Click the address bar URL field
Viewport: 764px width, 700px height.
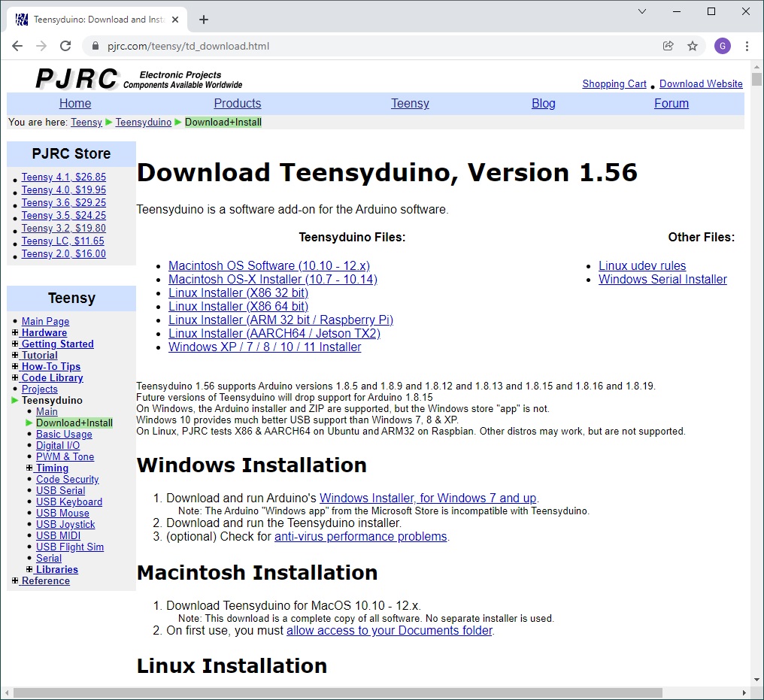coord(376,46)
